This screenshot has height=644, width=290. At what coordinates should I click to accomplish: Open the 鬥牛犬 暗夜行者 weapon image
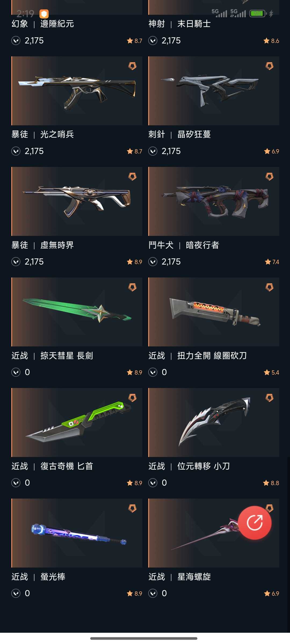tap(214, 201)
